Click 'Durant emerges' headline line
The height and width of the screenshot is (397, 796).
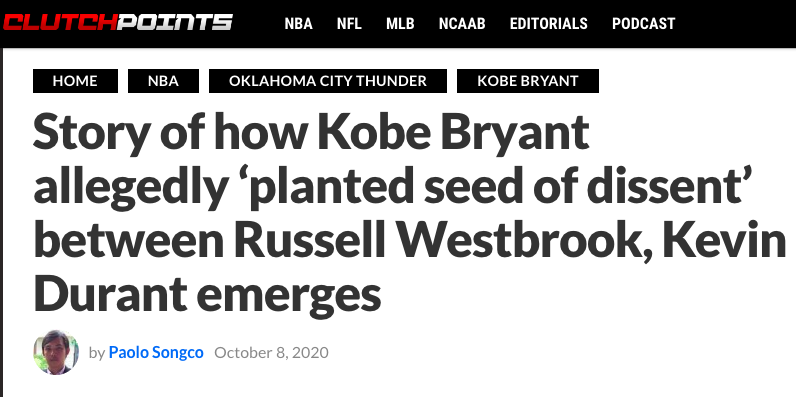pos(207,295)
